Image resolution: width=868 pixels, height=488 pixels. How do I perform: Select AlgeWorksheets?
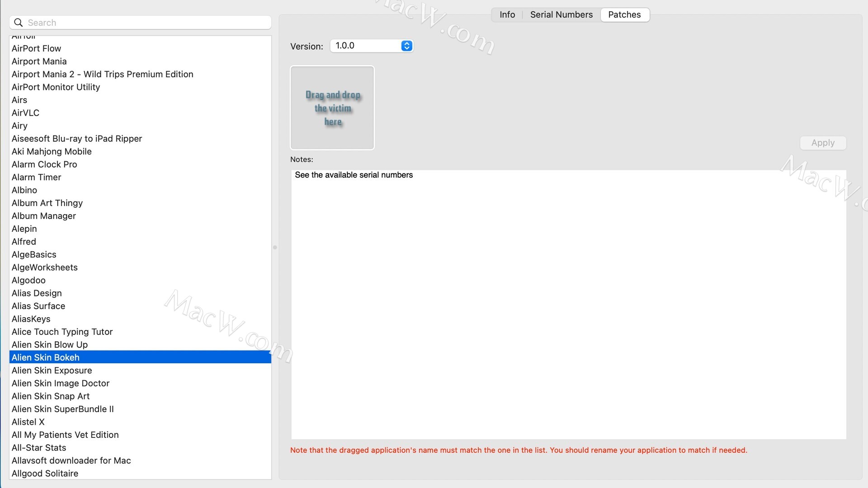pyautogui.click(x=140, y=267)
